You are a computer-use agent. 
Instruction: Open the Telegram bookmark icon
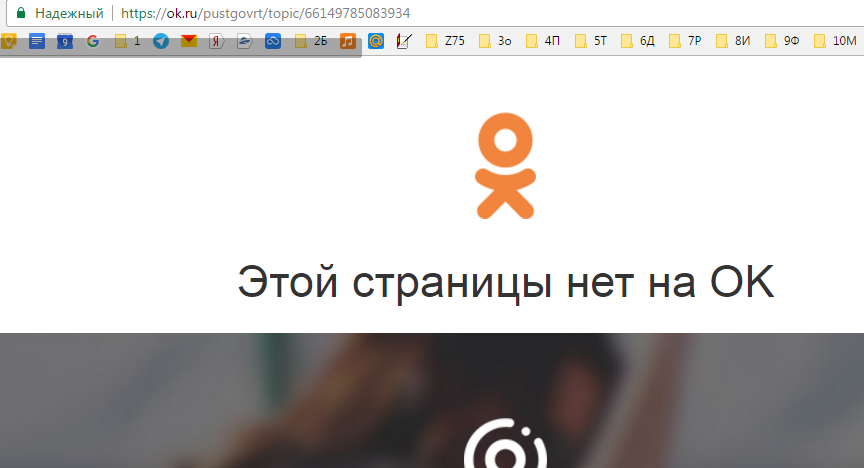coord(161,41)
